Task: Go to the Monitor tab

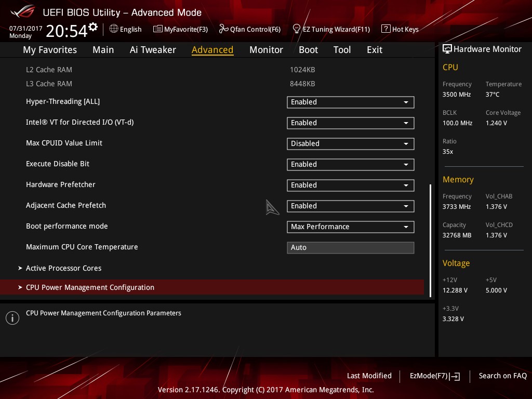Action: (x=266, y=50)
